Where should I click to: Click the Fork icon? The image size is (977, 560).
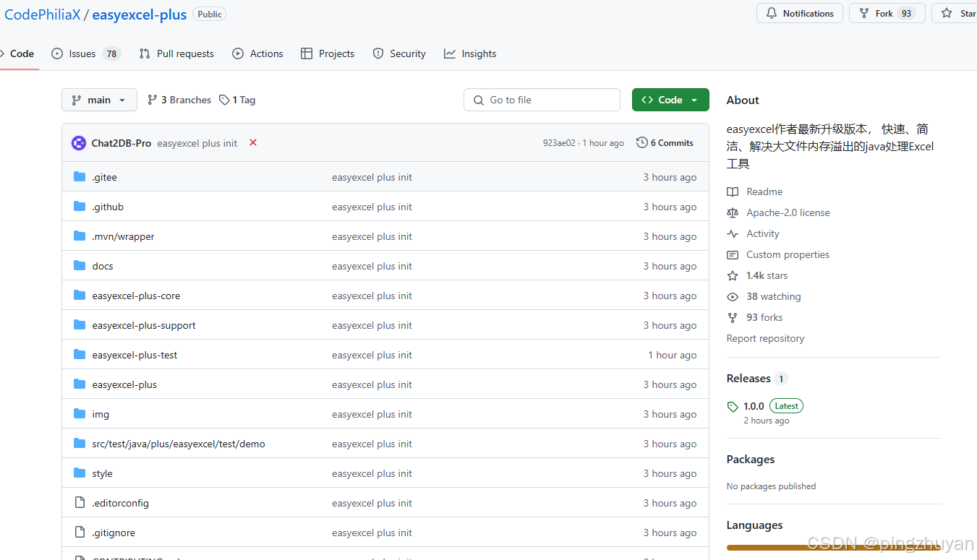(x=864, y=14)
